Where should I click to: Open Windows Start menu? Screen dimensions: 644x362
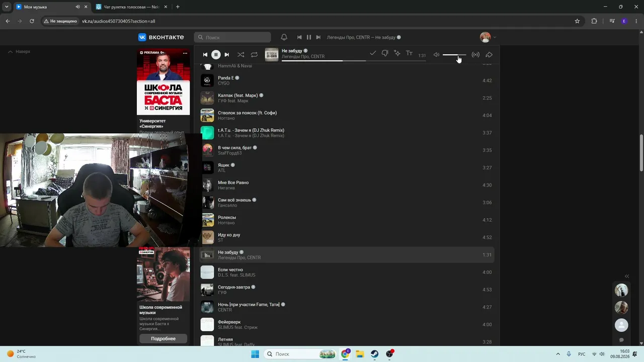pyautogui.click(x=255, y=354)
